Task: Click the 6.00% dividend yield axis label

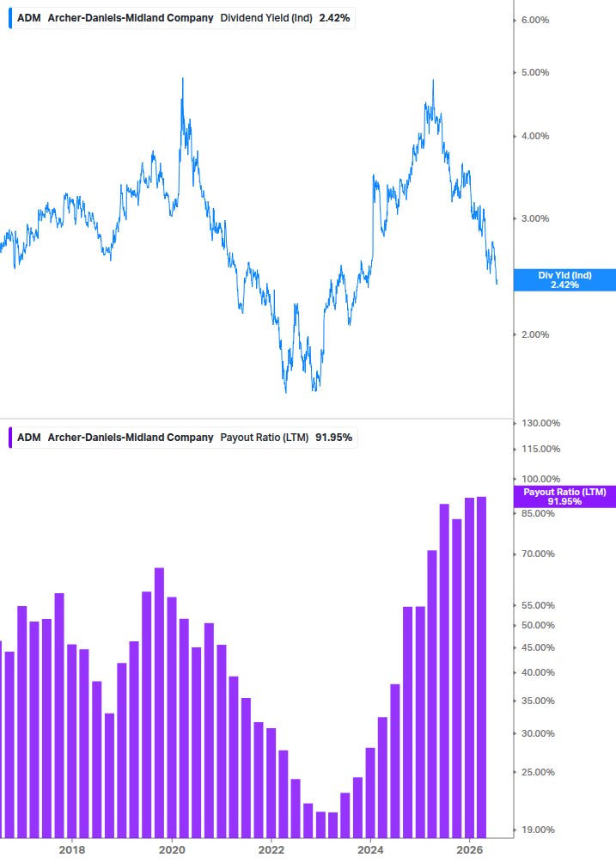Action: [x=535, y=20]
